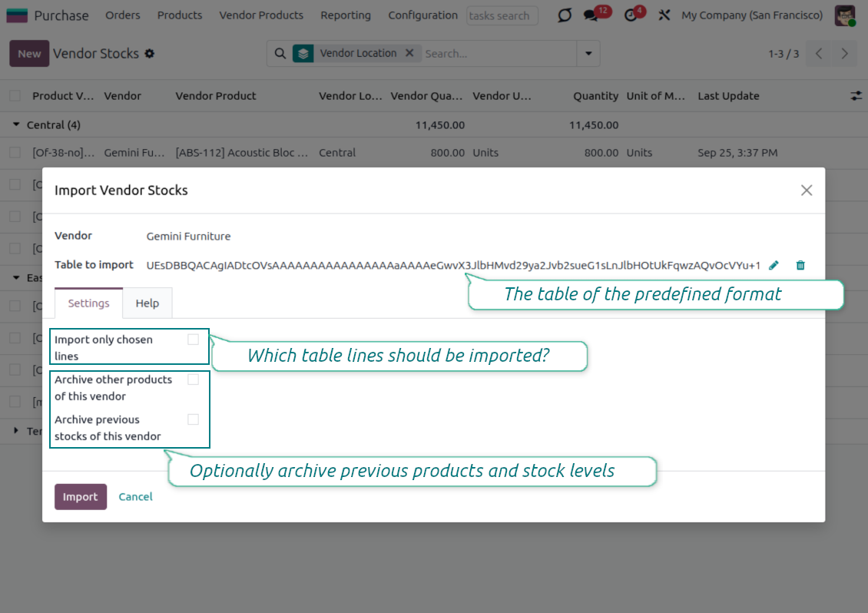Close the Import Vendor Stocks dialog
868x613 pixels.
click(806, 190)
